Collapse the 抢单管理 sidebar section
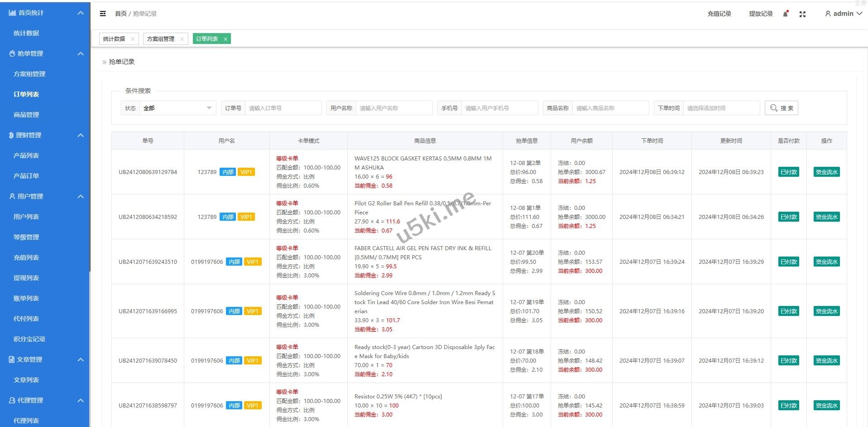Image resolution: width=868 pixels, height=427 pixels. [81, 53]
